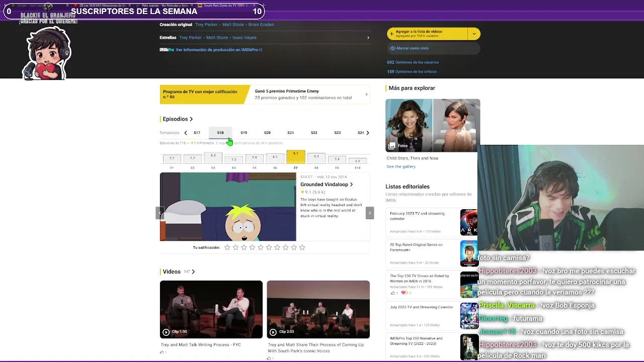Open 692 Opiniones de los usuarios
The width and height of the screenshot is (644, 362).
[413, 62]
